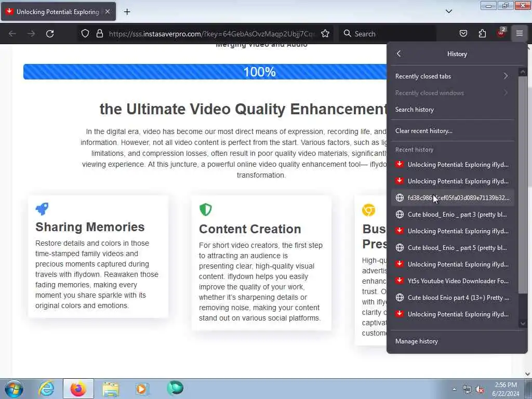Select Search history

click(x=453, y=109)
